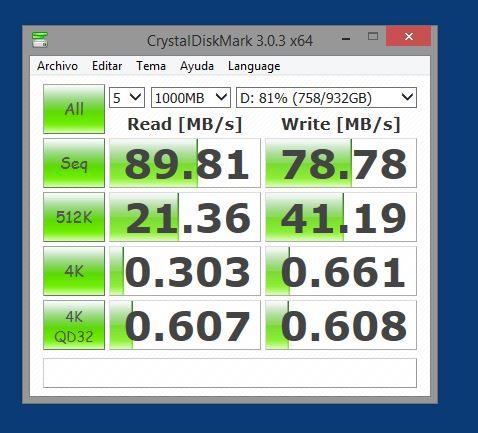Image resolution: width=478 pixels, height=433 pixels.
Task: Close the CrystalDiskMark window
Action: (408, 36)
